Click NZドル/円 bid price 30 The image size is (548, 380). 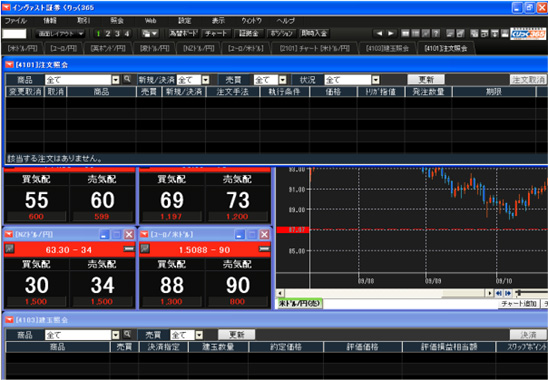(x=36, y=285)
